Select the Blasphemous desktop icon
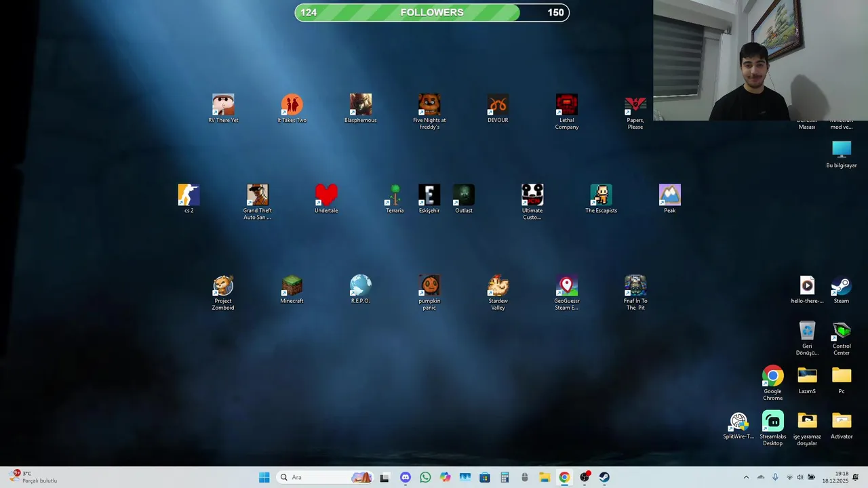 (360, 108)
